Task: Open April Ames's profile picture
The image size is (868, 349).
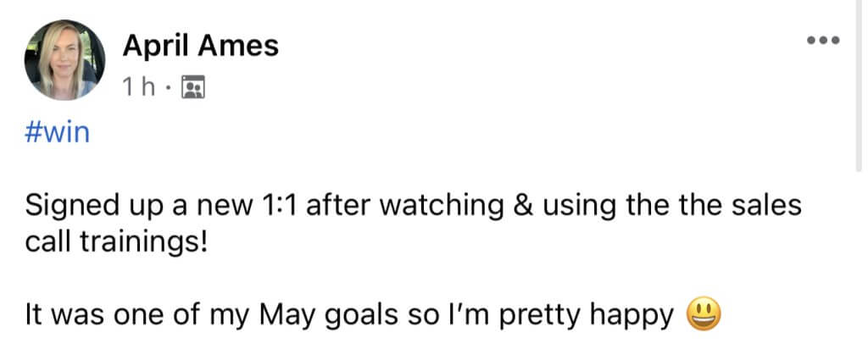Action: (64, 60)
